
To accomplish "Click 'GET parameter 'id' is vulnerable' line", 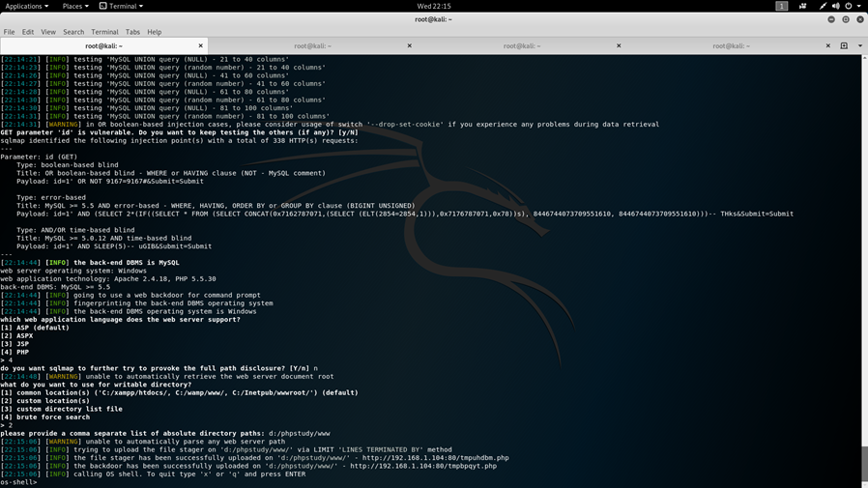I will coord(180,132).
